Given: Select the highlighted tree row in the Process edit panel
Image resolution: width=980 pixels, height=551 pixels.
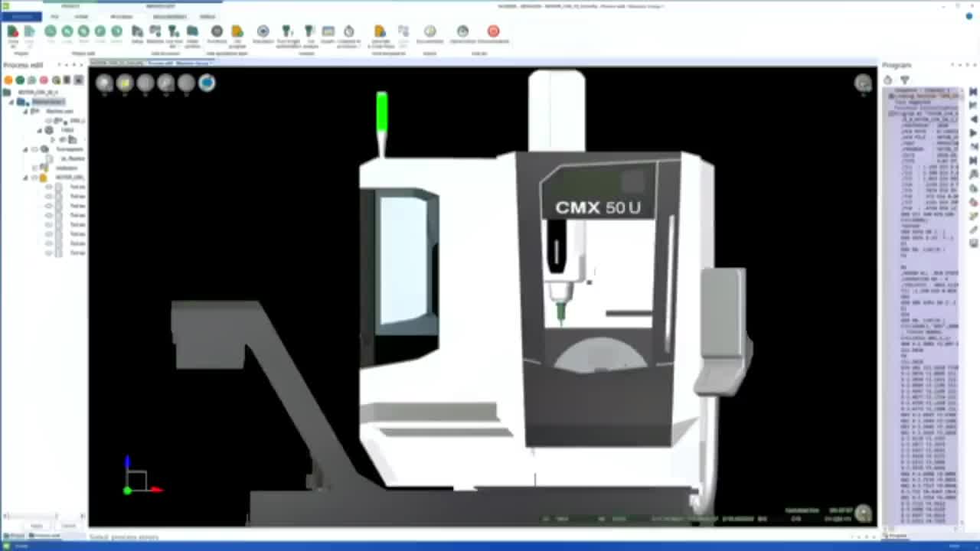Looking at the screenshot, I should coord(47,102).
